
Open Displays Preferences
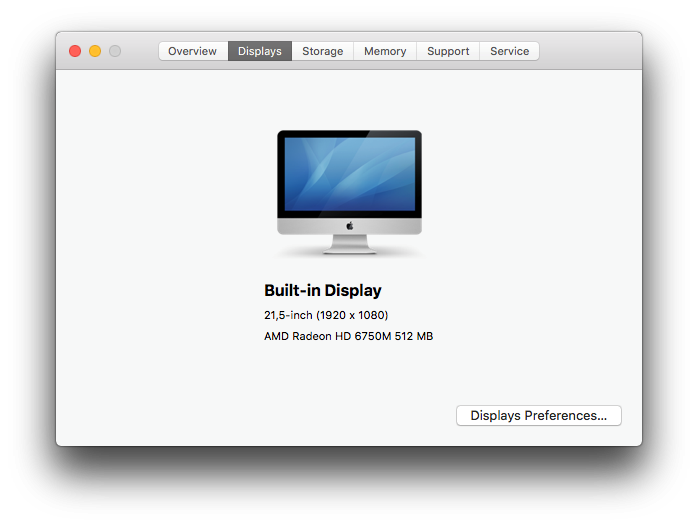tap(539, 415)
